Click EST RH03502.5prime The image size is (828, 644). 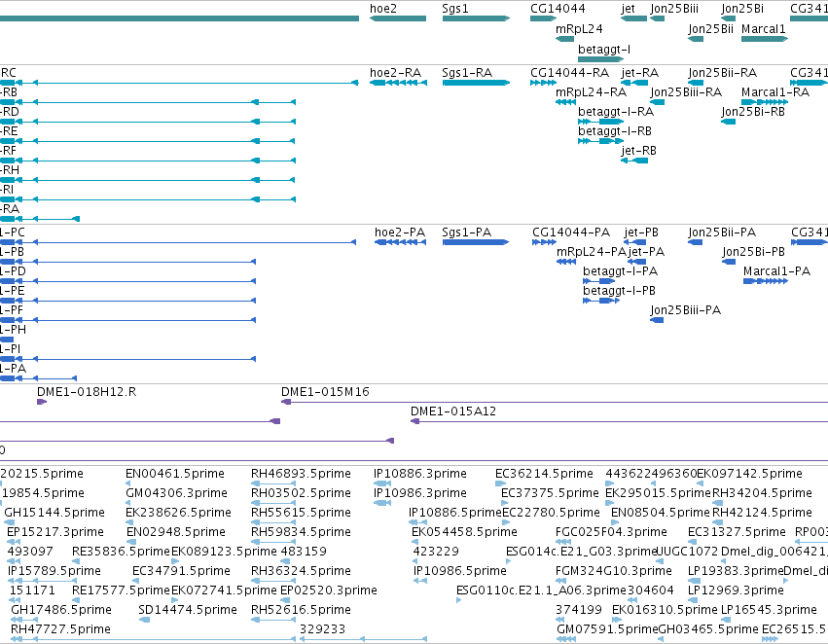coord(301,493)
